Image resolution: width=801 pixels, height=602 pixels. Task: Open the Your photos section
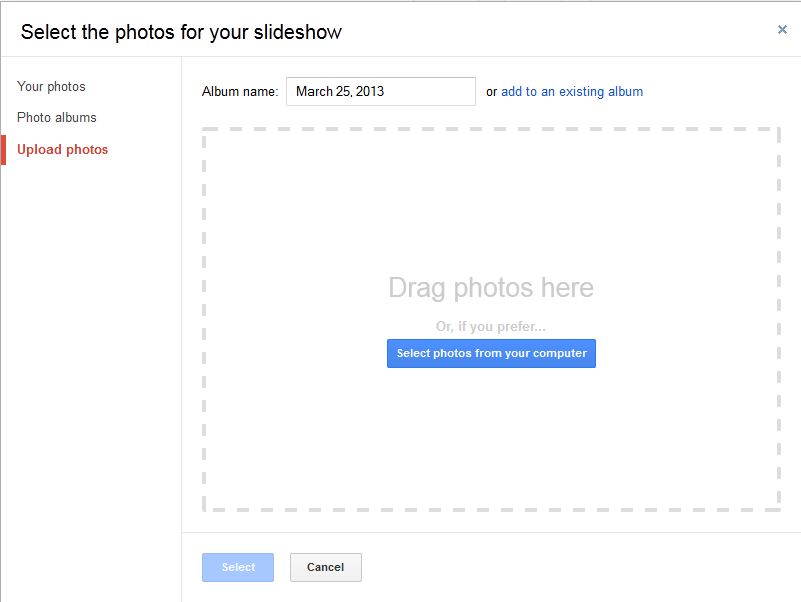(x=51, y=86)
